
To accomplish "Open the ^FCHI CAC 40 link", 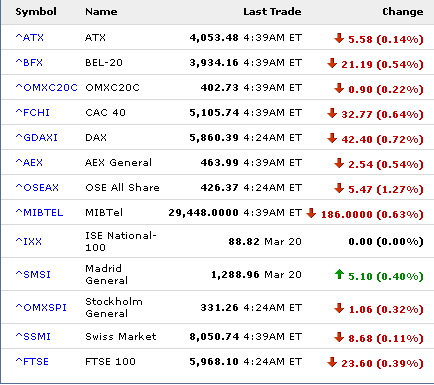I will pos(33,113).
